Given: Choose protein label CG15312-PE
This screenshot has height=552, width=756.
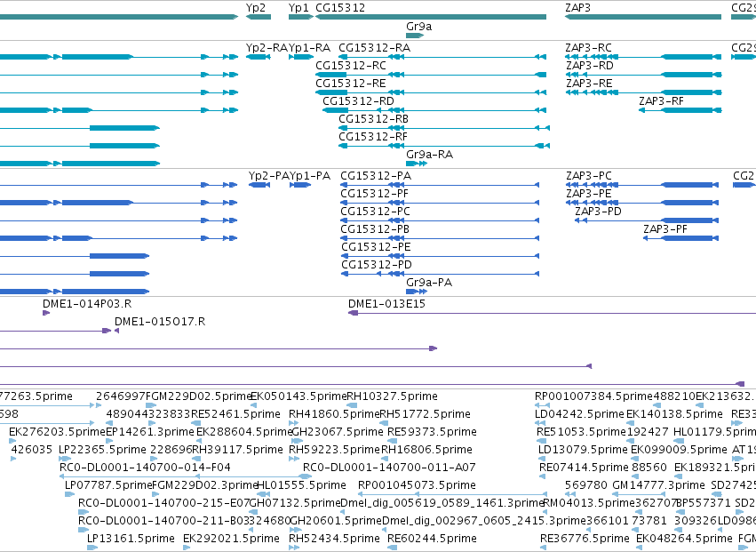Looking at the screenshot, I should click(376, 246).
